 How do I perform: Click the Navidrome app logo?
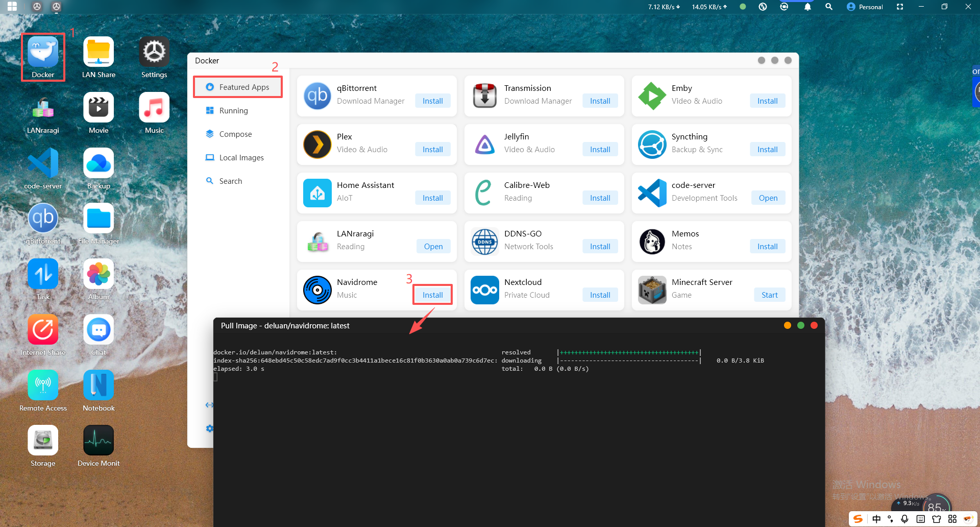317,290
